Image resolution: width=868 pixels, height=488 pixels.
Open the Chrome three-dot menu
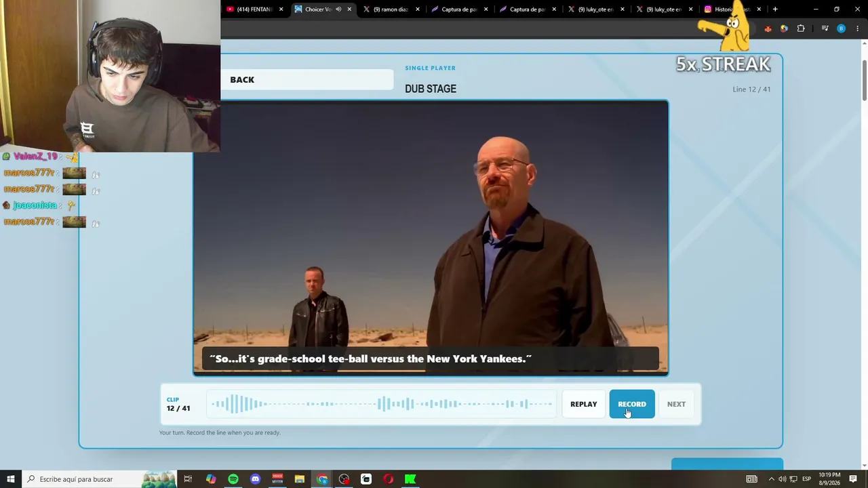(858, 28)
